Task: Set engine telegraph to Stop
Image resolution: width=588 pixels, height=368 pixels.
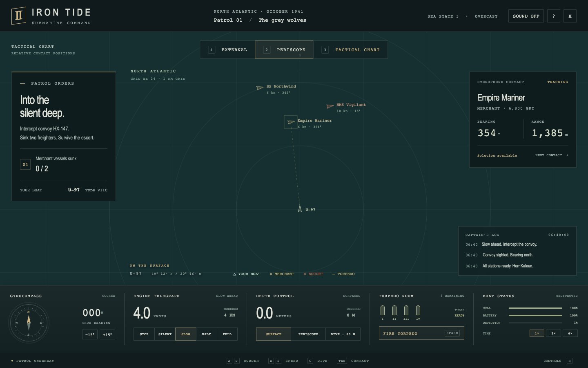Action: (144, 334)
